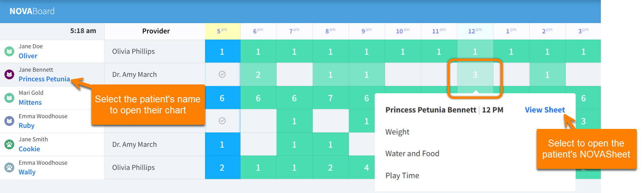Click Ruby's 5 am completed checkmark
This screenshot has width=644, height=193.
(222, 121)
